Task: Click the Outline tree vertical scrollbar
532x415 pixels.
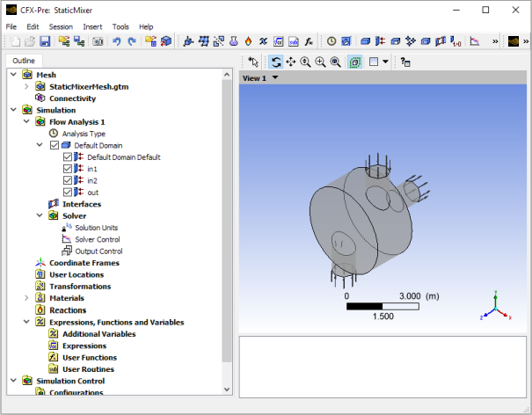Action: (227, 220)
